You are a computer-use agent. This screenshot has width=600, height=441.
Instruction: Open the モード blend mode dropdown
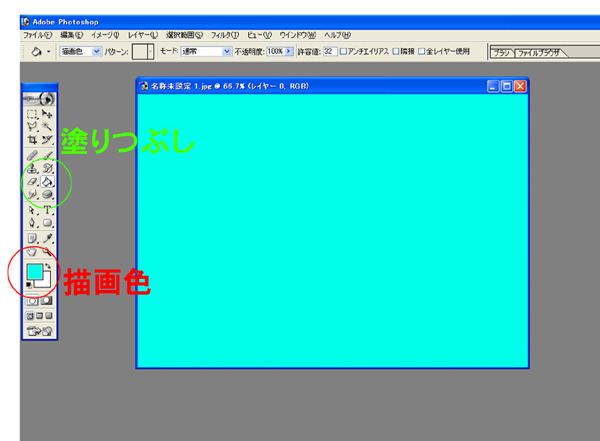point(227,51)
